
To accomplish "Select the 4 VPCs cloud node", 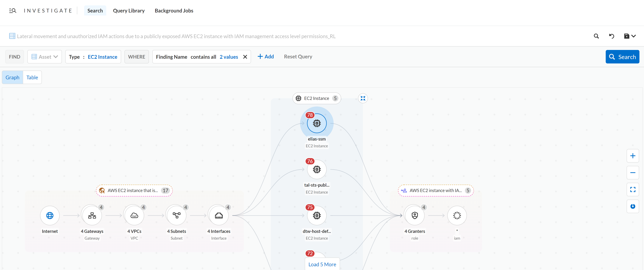I will click(x=134, y=215).
